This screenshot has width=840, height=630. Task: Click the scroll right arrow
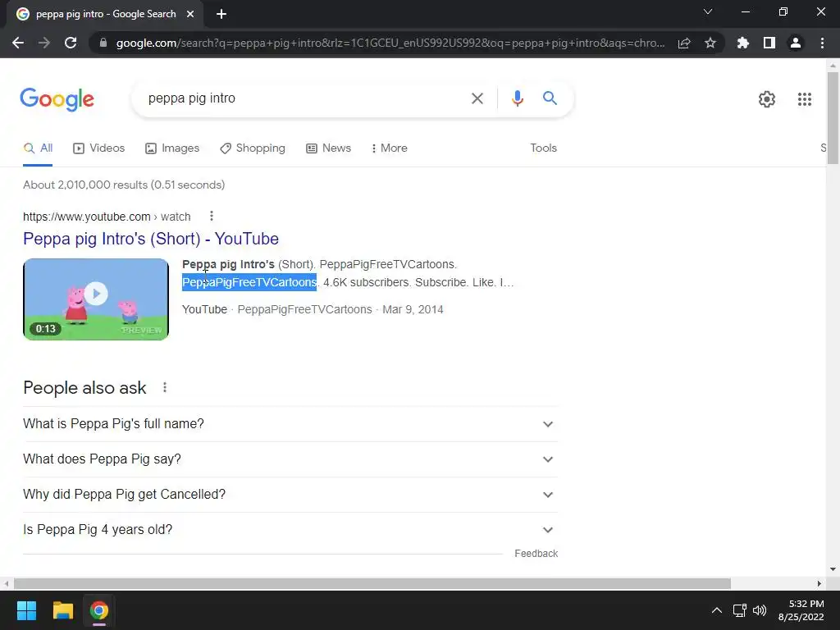(x=819, y=583)
